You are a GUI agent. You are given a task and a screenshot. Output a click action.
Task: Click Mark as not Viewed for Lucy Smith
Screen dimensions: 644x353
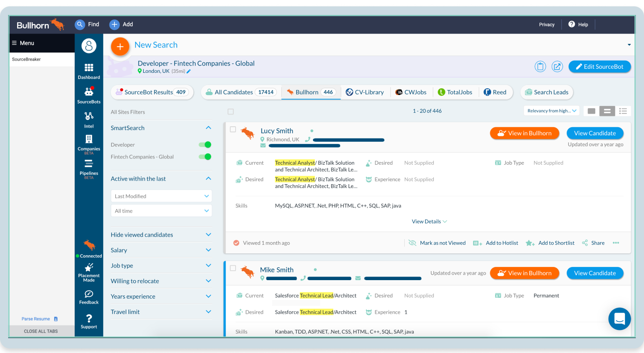click(437, 243)
